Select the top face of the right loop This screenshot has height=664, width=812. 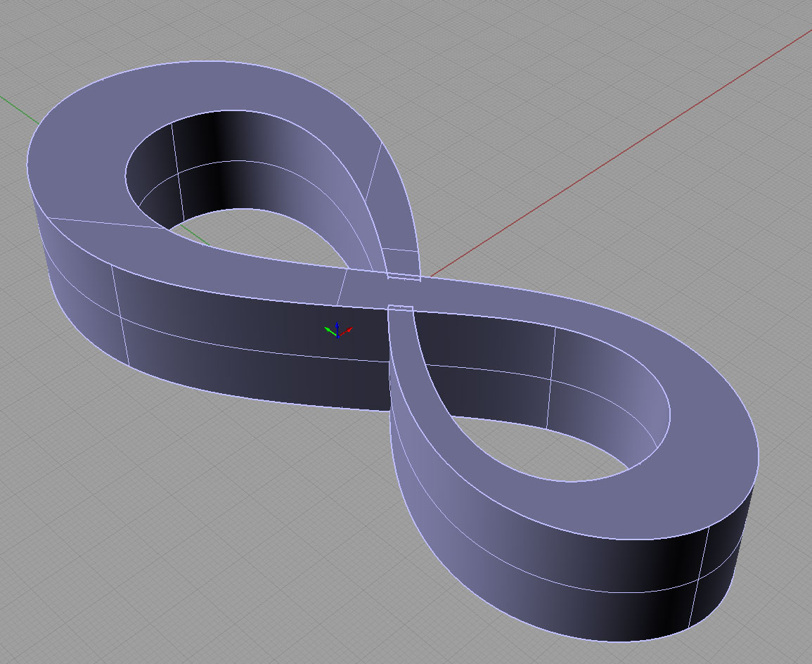coord(703,450)
